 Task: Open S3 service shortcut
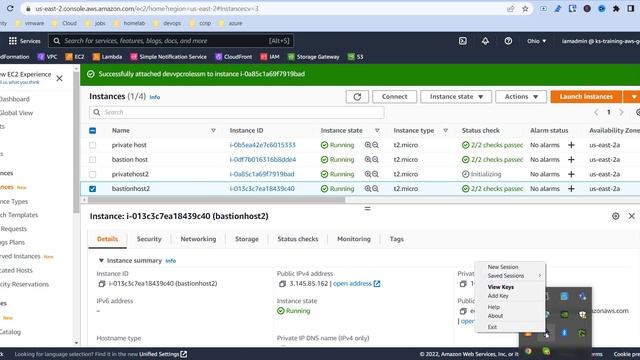point(355,57)
